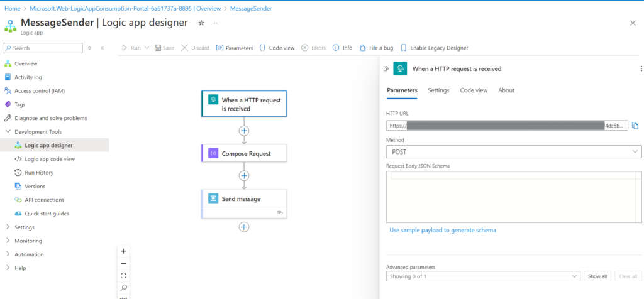Image resolution: width=644 pixels, height=299 pixels.
Task: Click 'Use sample payload to generate schema'
Action: pos(443,230)
